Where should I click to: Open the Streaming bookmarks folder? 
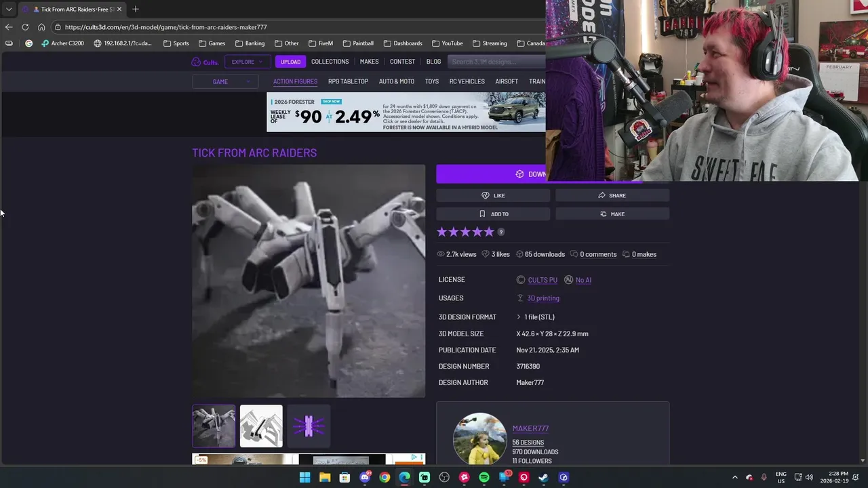pos(490,43)
